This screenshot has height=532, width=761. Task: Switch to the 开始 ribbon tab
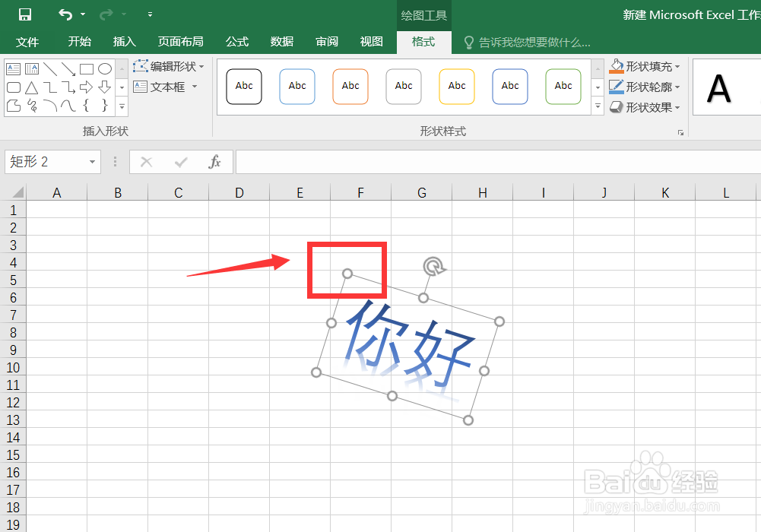[79, 42]
